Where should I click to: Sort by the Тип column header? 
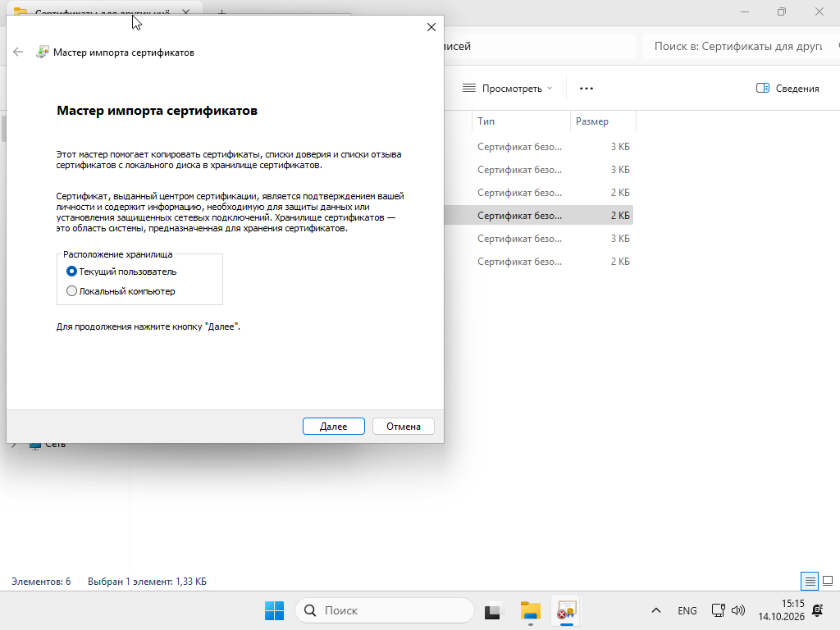tap(521, 121)
